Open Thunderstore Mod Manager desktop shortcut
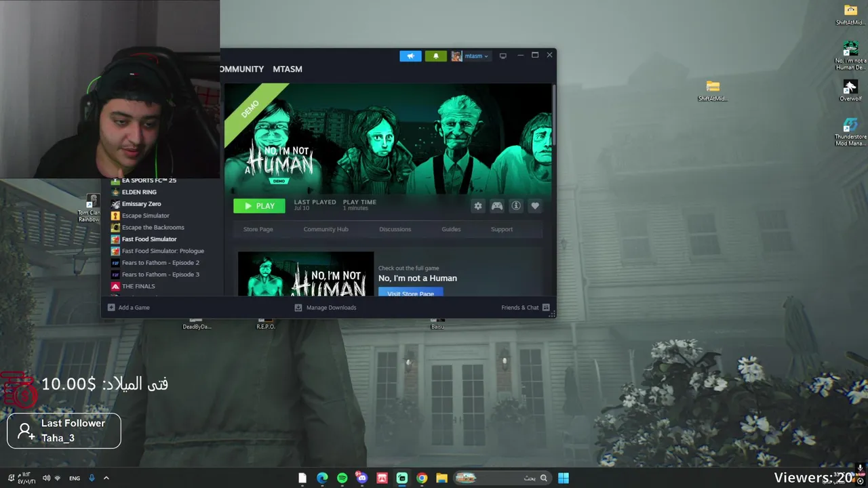This screenshot has width=868, height=488. (x=850, y=132)
